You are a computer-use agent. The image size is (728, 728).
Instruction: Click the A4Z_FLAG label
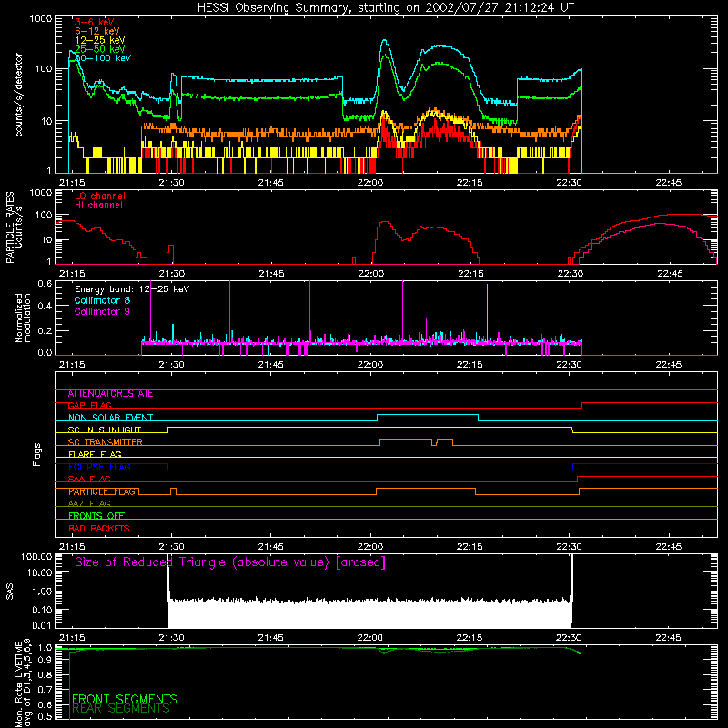(x=89, y=503)
